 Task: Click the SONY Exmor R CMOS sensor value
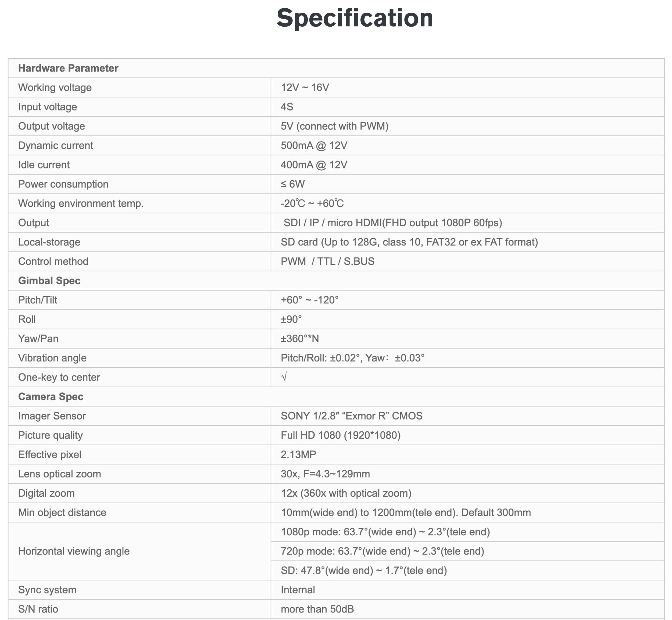pyautogui.click(x=351, y=416)
